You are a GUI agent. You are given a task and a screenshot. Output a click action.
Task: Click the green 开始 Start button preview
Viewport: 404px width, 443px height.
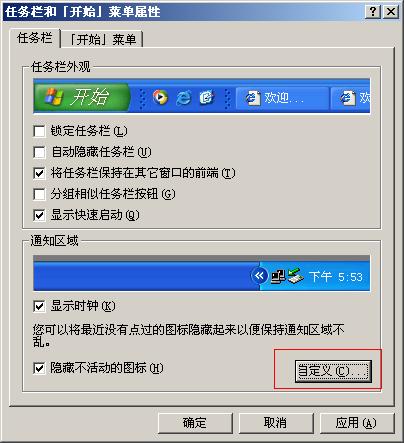click(x=81, y=97)
